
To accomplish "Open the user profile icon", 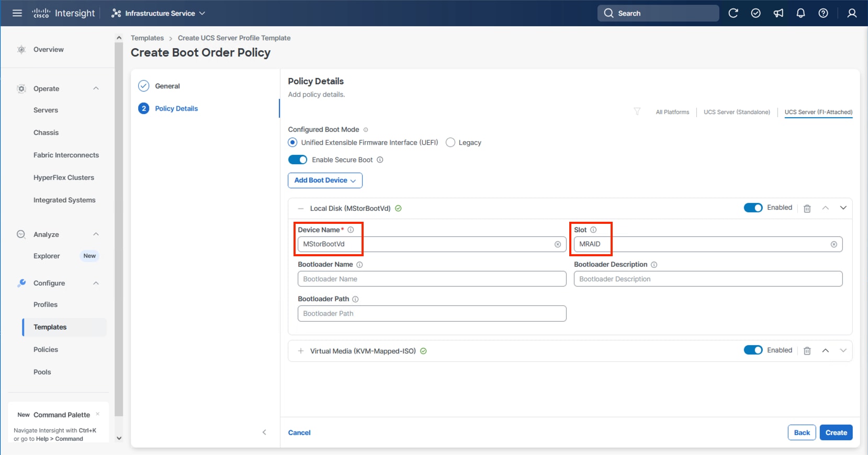I will 852,13.
